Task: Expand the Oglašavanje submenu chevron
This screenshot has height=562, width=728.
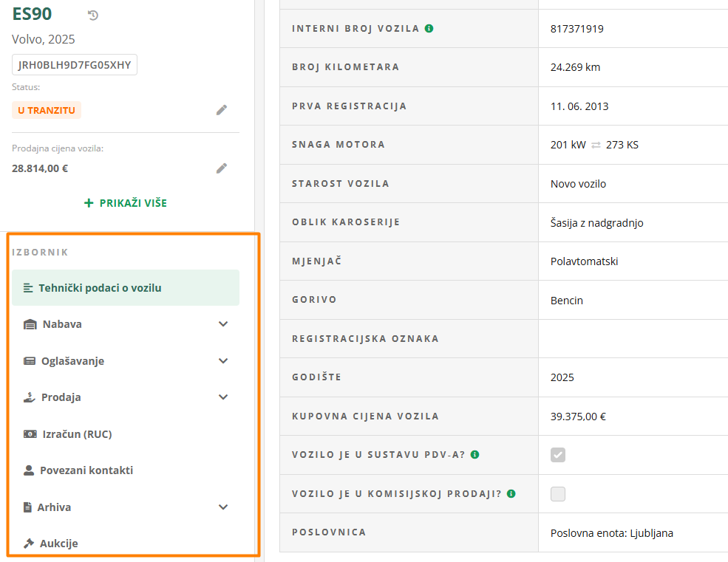Action: [x=223, y=361]
